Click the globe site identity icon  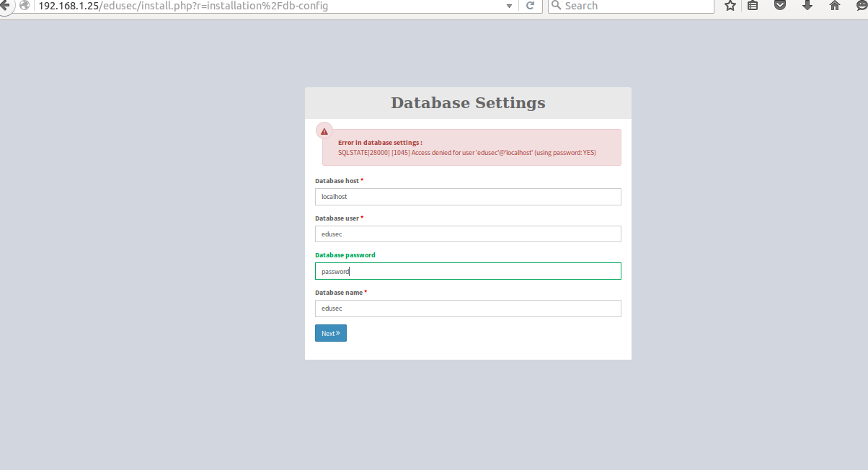pos(25,5)
